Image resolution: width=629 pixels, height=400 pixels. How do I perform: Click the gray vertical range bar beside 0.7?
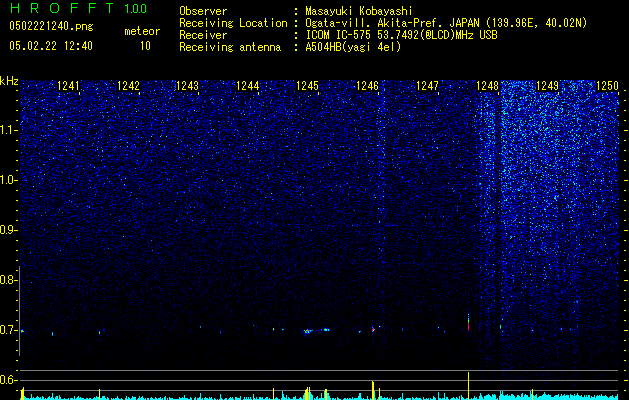click(19, 311)
